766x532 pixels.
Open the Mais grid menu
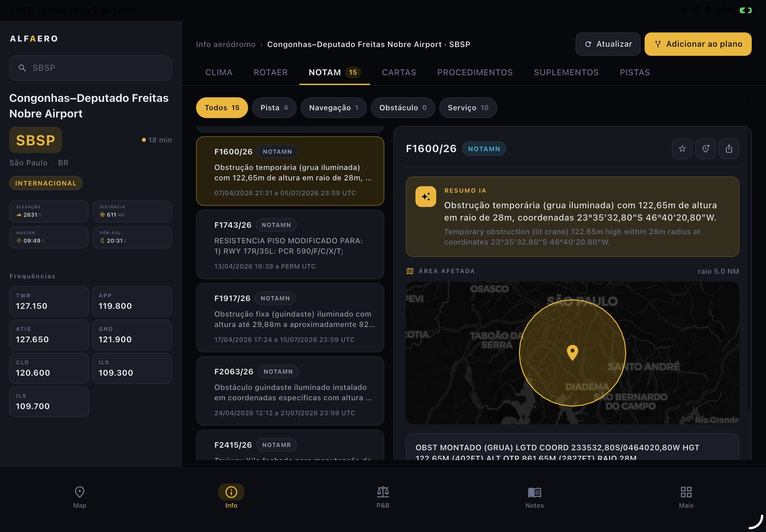tap(686, 497)
